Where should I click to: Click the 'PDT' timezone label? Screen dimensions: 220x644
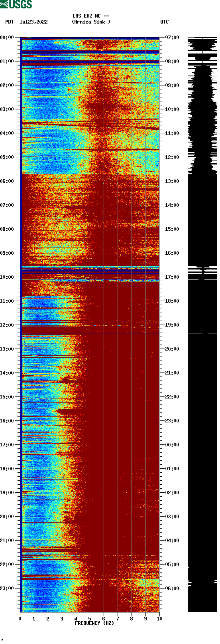coord(10,22)
